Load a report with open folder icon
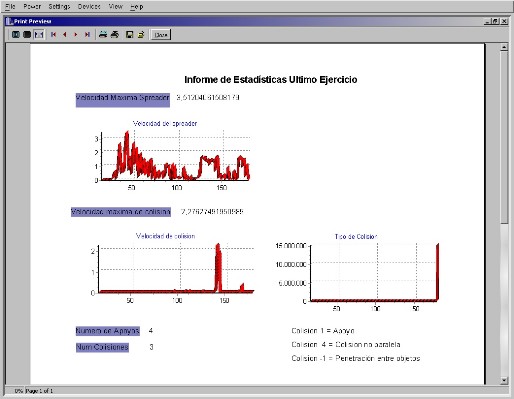This screenshot has height=399, width=514. point(141,34)
